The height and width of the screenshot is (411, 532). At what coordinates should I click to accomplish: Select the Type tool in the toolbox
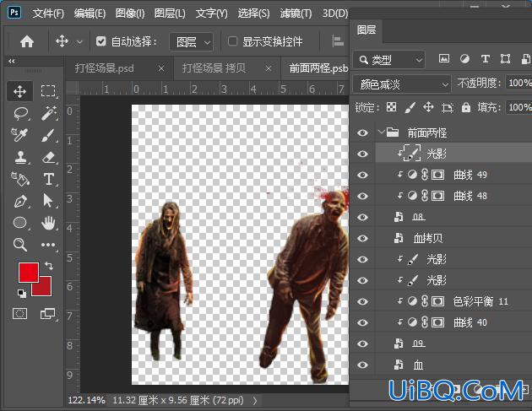click(48, 179)
